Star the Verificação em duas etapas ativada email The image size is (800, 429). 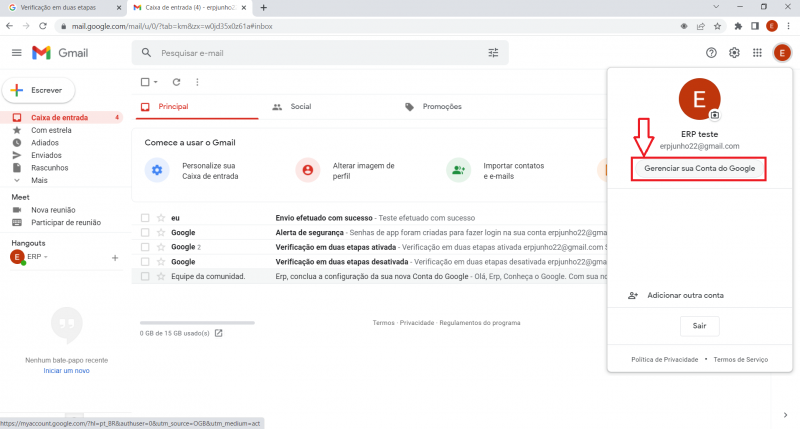(161, 247)
